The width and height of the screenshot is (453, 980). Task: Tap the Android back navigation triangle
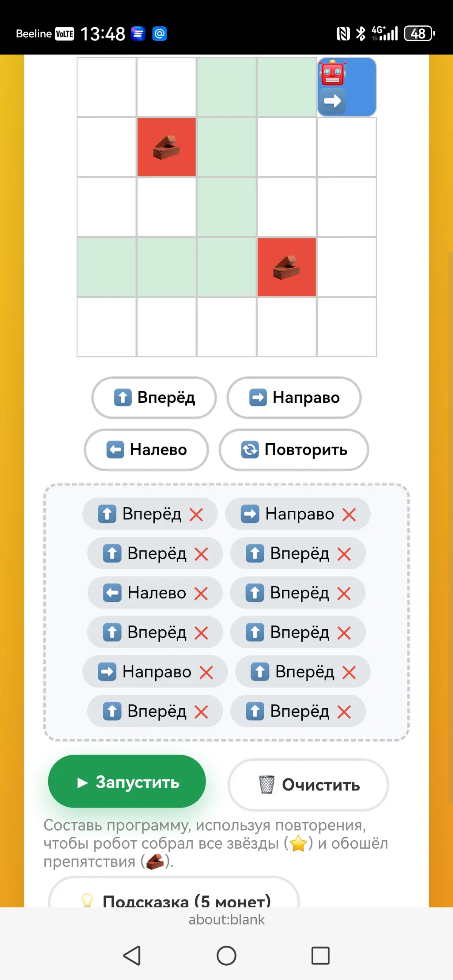pyautogui.click(x=132, y=956)
